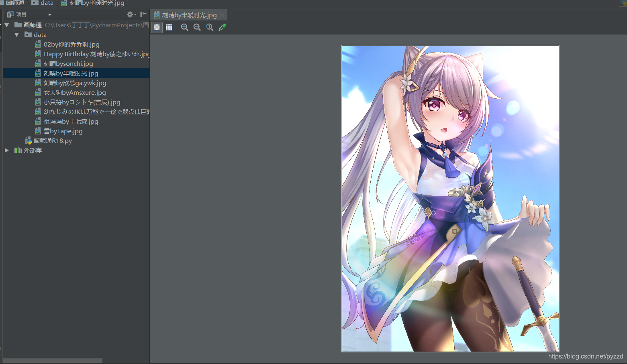
Task: Click the library icon beside 外部库
Action: (18, 150)
